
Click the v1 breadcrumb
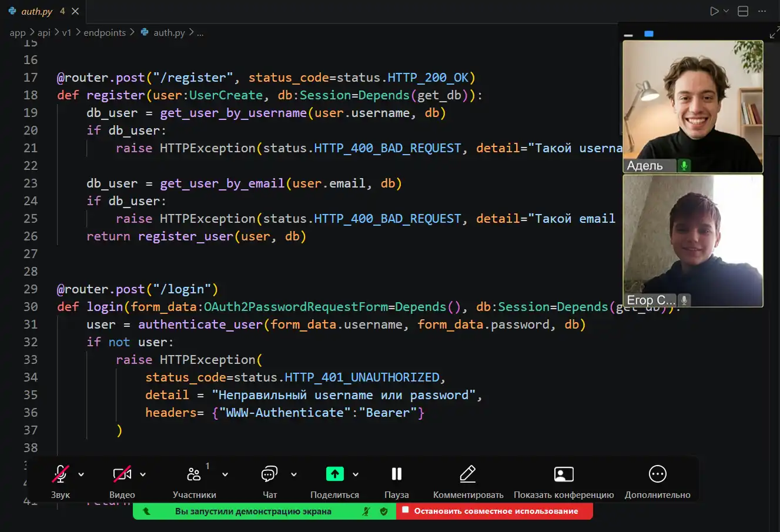(x=66, y=33)
